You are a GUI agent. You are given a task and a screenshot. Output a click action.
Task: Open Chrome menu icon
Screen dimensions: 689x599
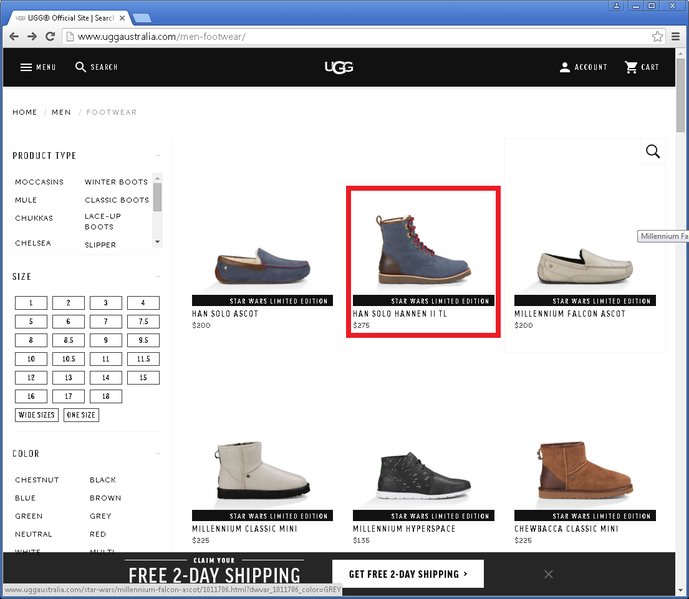(x=675, y=36)
